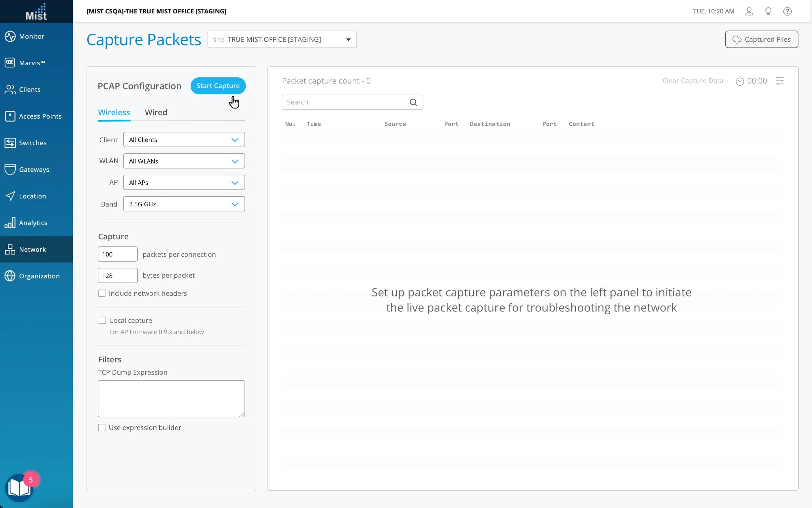Open packet table settings sliders icon
This screenshot has width=812, height=508.
(780, 81)
